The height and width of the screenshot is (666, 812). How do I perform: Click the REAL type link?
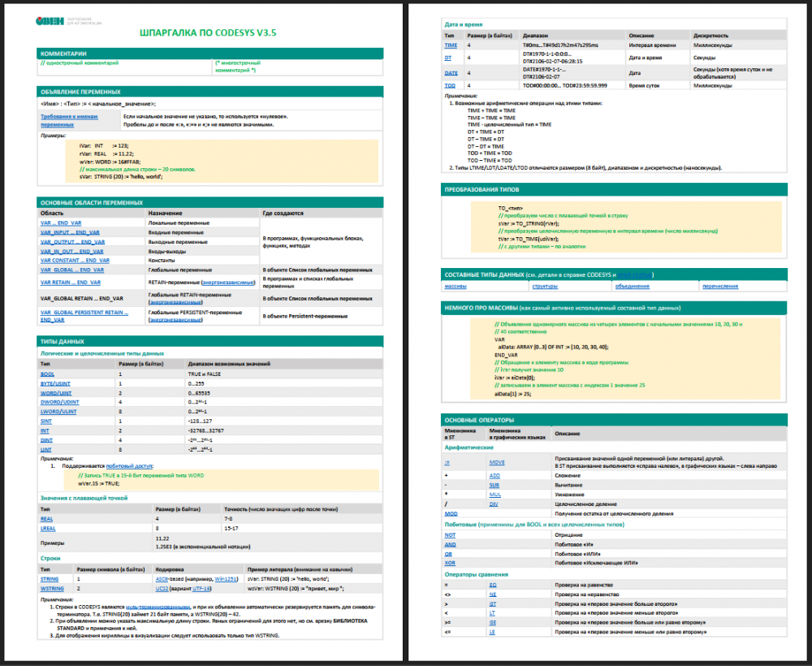pos(46,518)
